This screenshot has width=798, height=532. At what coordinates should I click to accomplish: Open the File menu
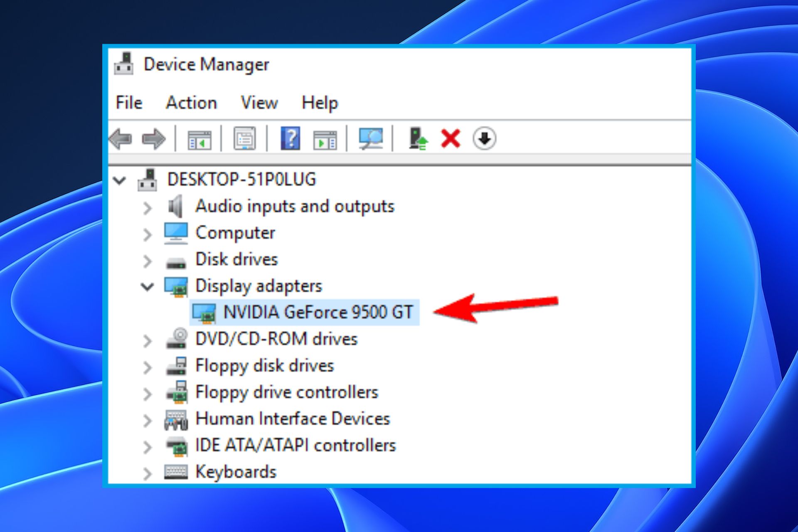point(129,103)
